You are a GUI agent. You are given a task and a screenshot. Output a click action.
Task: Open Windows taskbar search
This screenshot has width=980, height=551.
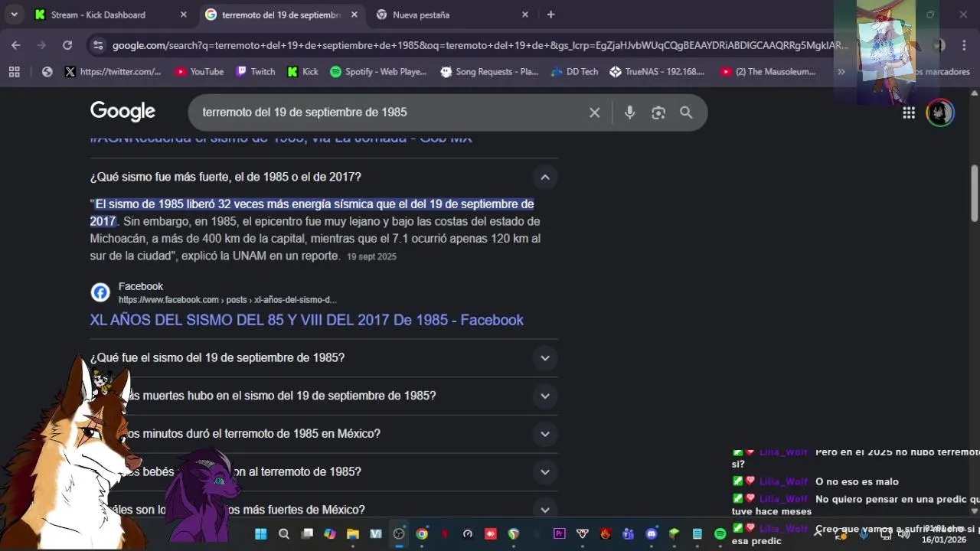click(x=284, y=533)
